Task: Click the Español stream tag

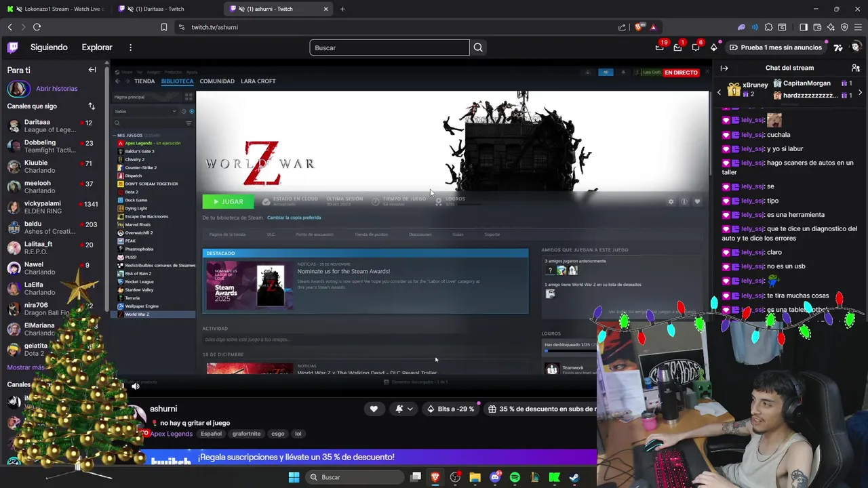Action: 211,434
